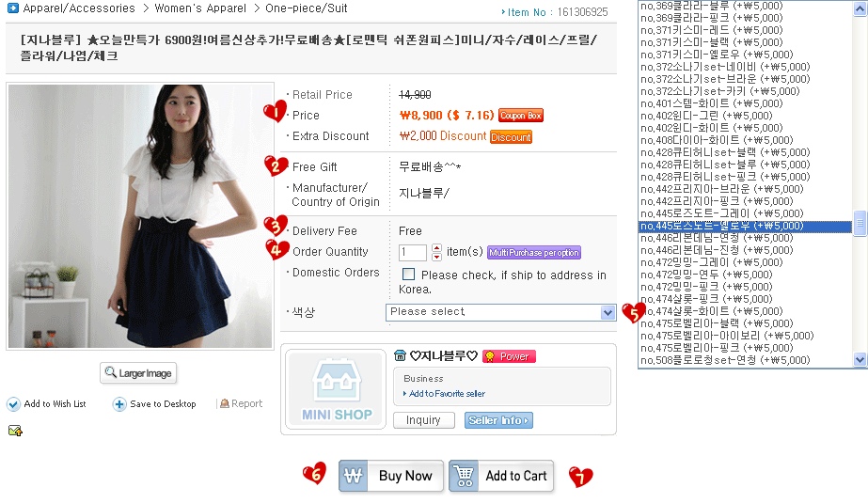Click the ₩8,900 ($ 7.16) price text
This screenshot has width=868, height=503.
coord(446,115)
